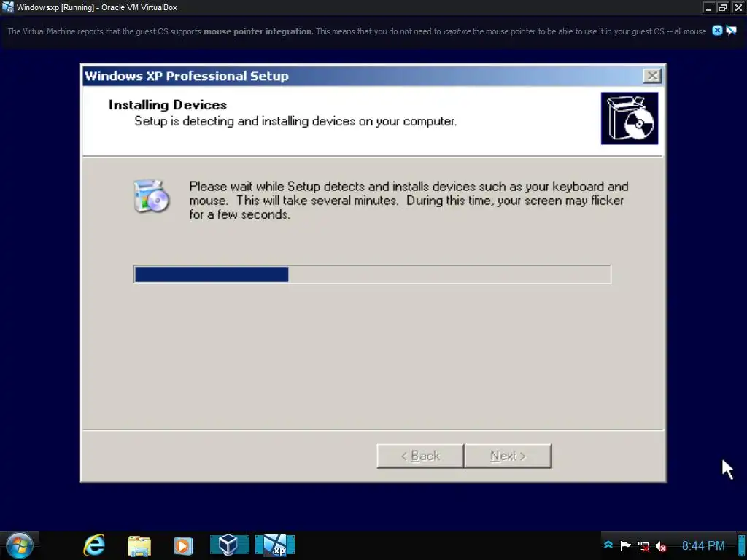Click the Show desktop strip
The image size is (747, 560).
tap(743, 545)
